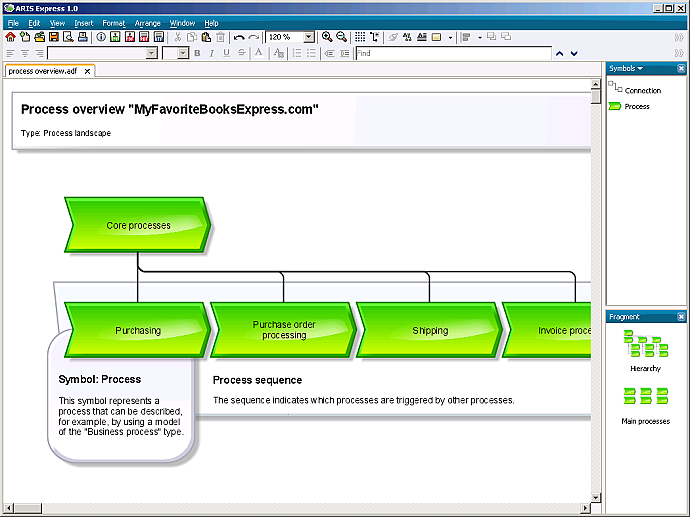Open the align options dropdown arrow
Image resolution: width=690 pixels, height=517 pixels.
point(480,38)
